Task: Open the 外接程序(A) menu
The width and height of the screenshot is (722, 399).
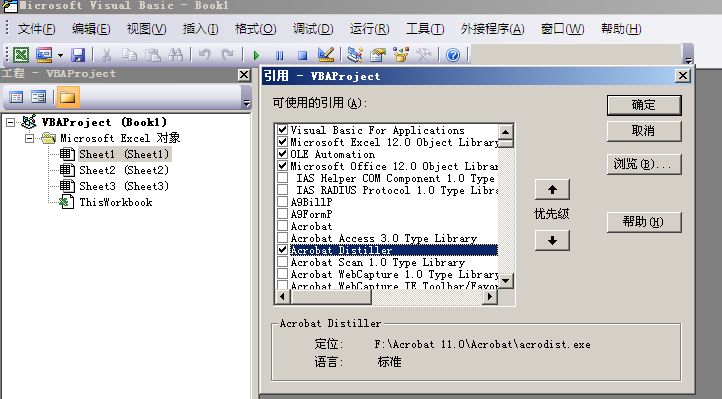Action: pos(492,29)
